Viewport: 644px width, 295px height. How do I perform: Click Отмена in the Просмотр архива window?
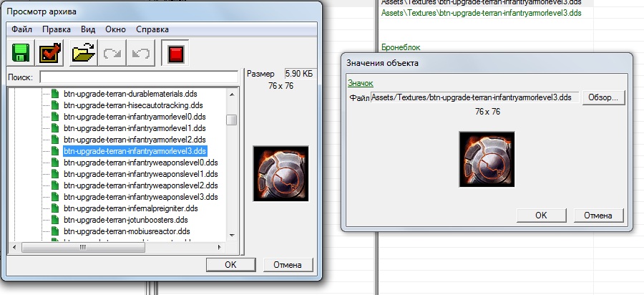[288, 265]
